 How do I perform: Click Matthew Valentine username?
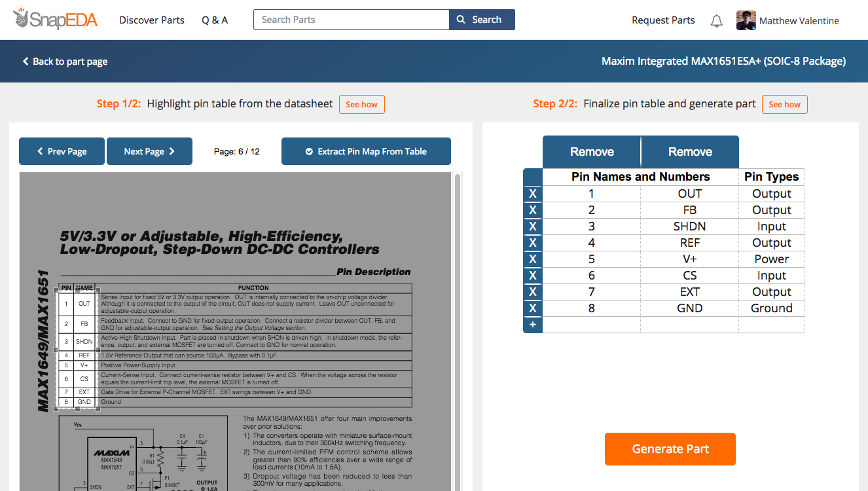click(x=799, y=21)
